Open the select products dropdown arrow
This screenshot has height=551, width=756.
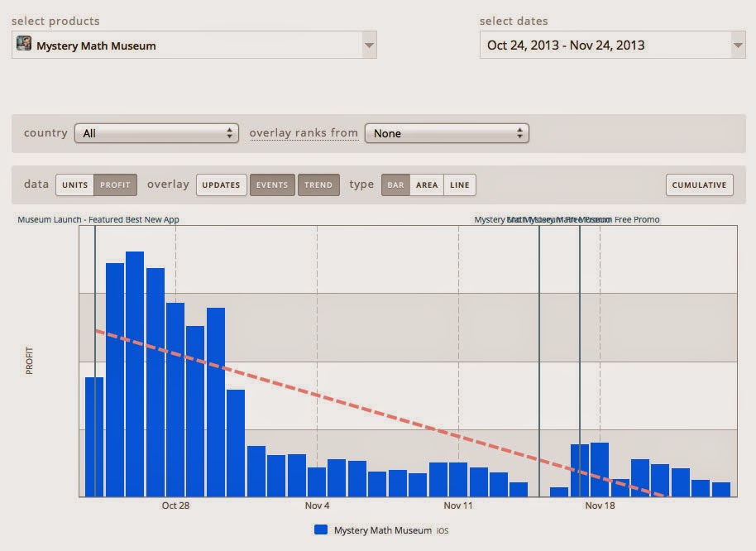coord(369,46)
